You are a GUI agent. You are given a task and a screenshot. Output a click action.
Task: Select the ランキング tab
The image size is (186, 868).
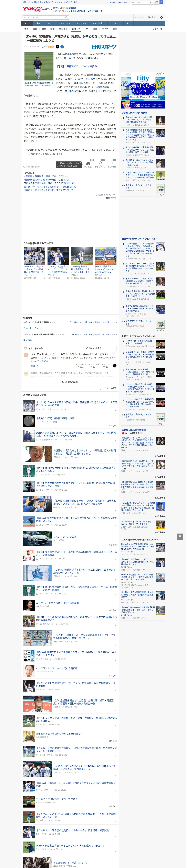tap(115, 24)
